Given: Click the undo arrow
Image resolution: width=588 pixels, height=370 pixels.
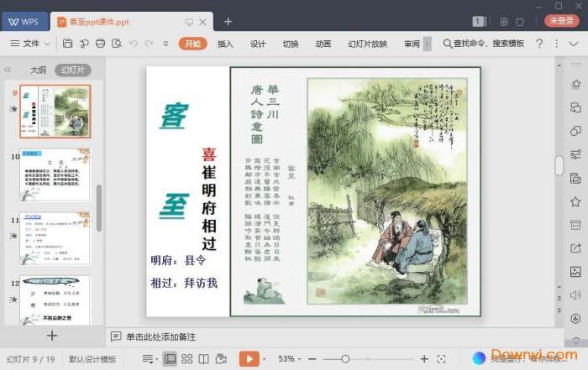Looking at the screenshot, I should point(133,44).
